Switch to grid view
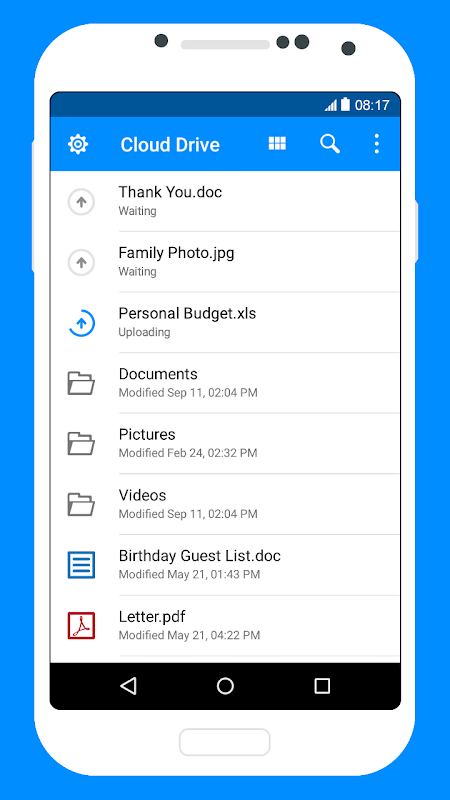This screenshot has width=450, height=800. 277,143
